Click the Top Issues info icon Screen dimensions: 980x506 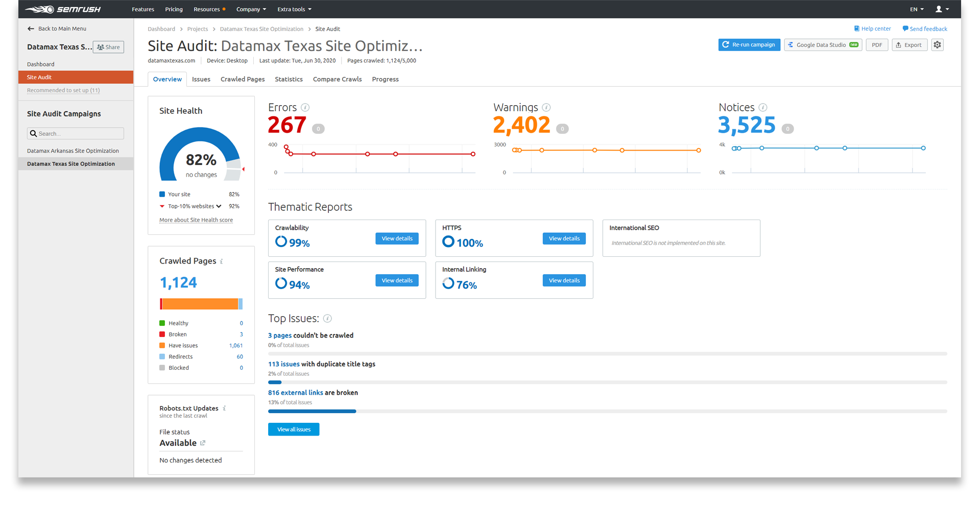pos(327,319)
